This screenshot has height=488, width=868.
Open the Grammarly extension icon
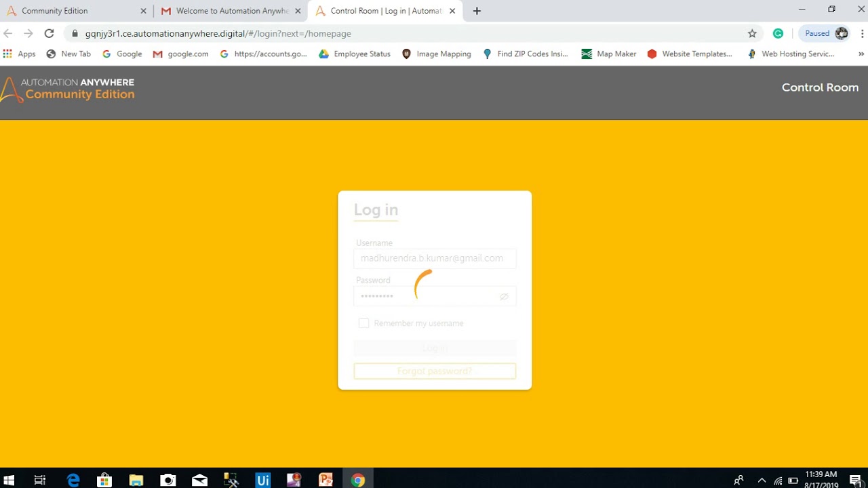click(x=778, y=33)
